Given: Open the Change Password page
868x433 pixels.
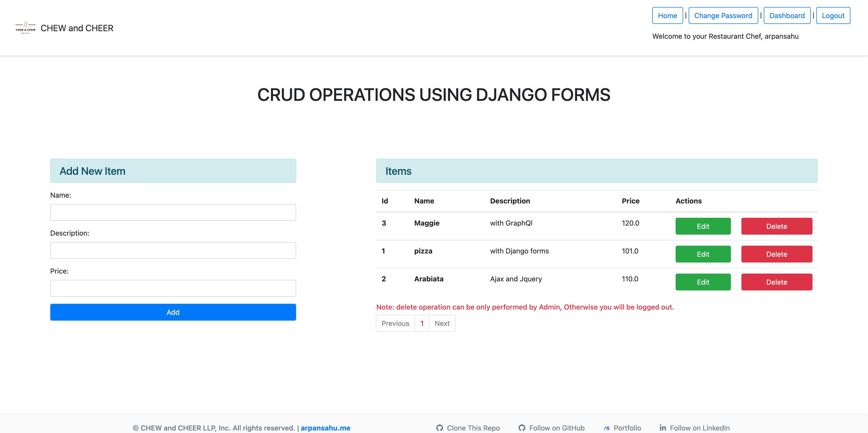Looking at the screenshot, I should 723,16.
